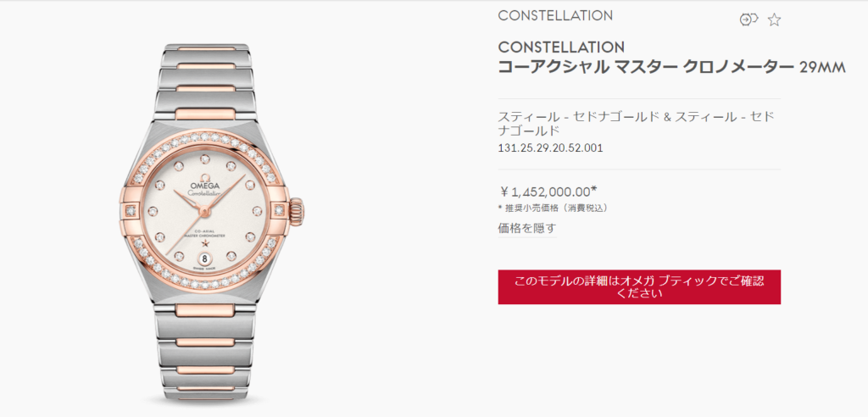This screenshot has height=417, width=868.
Task: Click the watch's gold crown
Action: (296, 210)
